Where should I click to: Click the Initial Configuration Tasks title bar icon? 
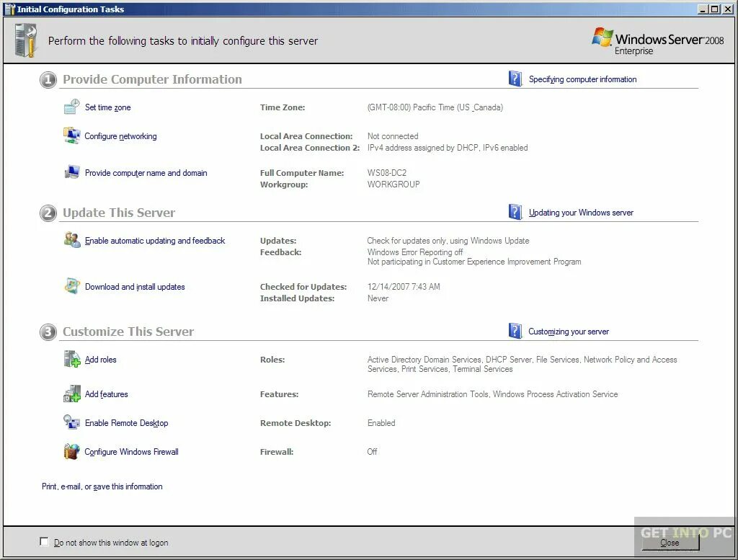click(x=10, y=9)
